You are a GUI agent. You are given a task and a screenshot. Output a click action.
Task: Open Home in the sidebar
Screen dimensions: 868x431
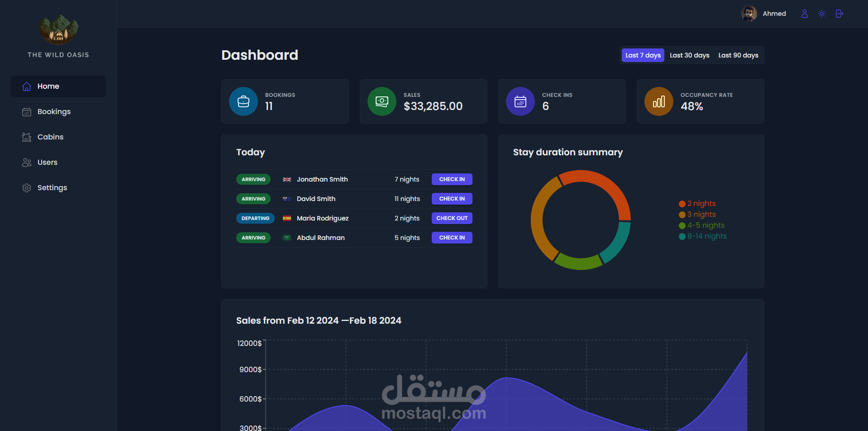[58, 86]
